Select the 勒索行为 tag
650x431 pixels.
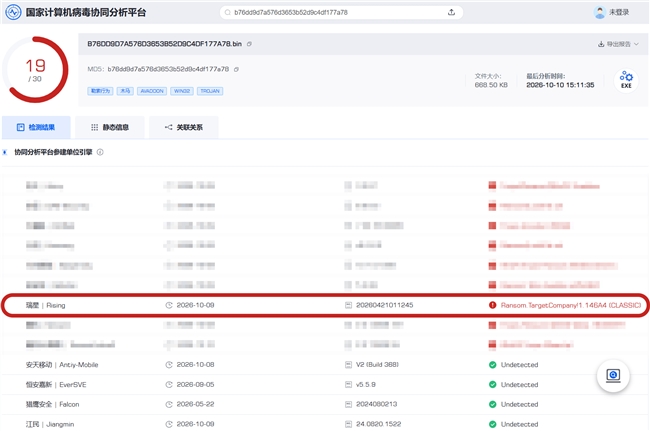point(100,91)
